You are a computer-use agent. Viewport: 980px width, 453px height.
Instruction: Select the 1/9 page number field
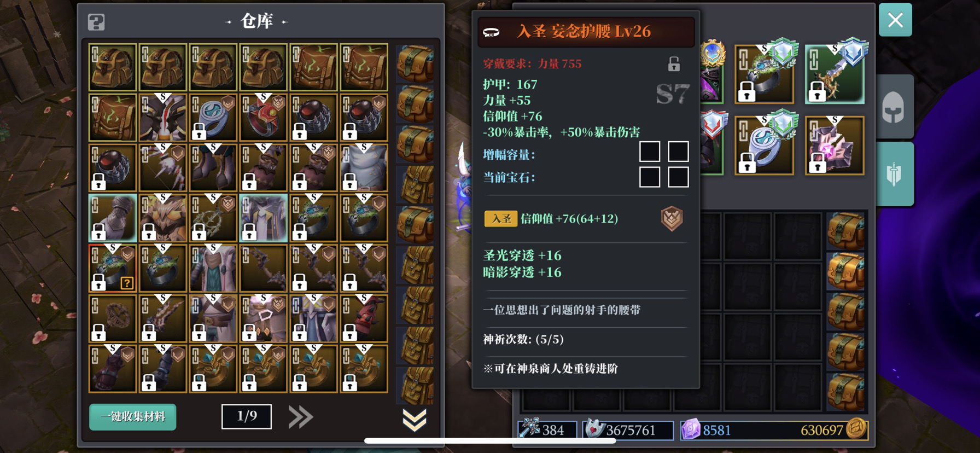[247, 416]
